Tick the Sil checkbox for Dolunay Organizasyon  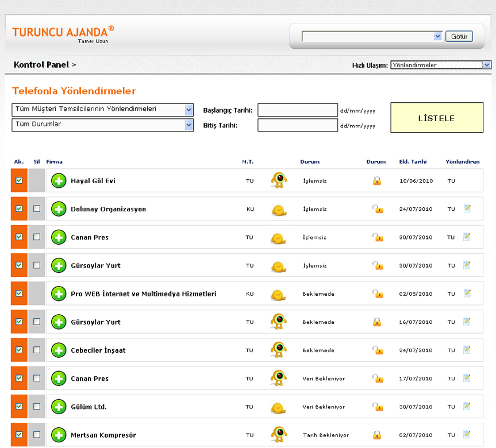37,209
